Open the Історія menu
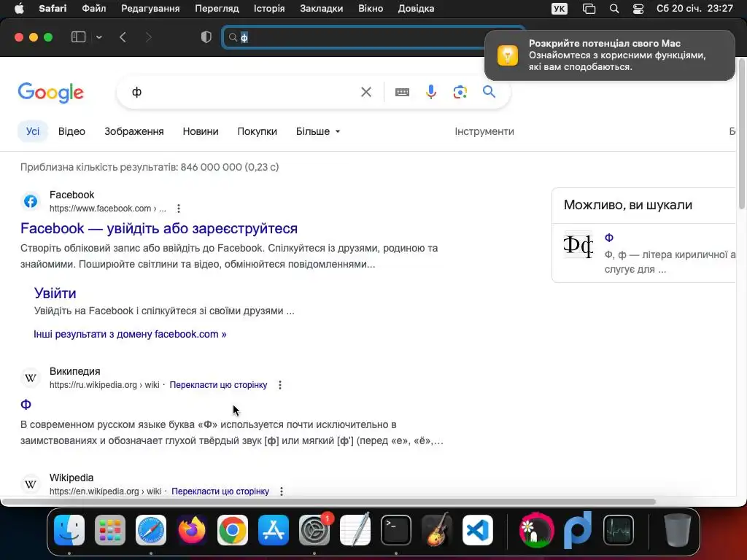Viewport: 747px width, 560px height. pyautogui.click(x=269, y=9)
